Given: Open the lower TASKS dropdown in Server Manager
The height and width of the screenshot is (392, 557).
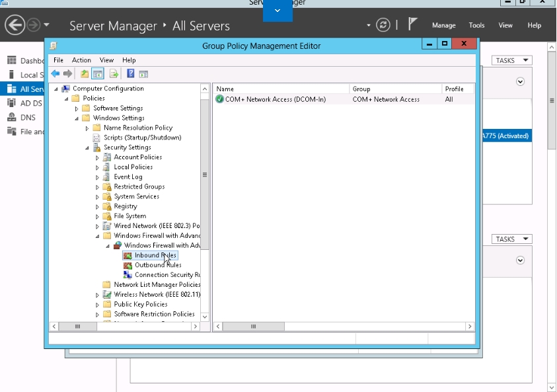Looking at the screenshot, I should click(x=512, y=239).
